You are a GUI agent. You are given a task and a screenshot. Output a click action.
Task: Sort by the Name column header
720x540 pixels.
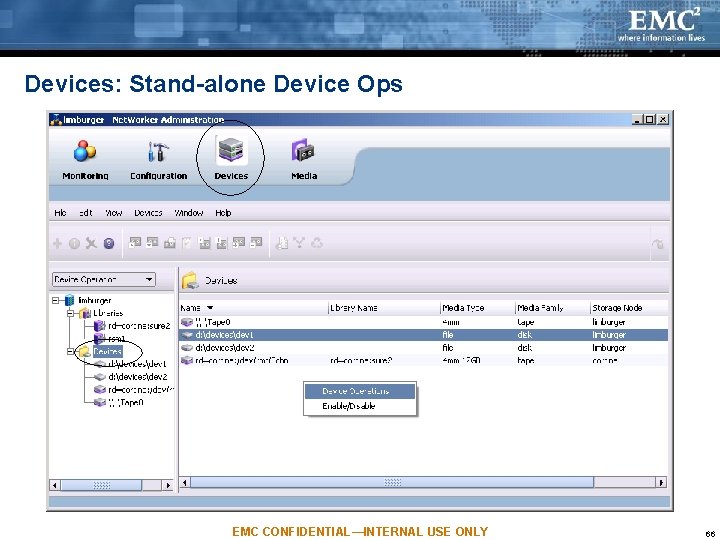click(x=254, y=308)
